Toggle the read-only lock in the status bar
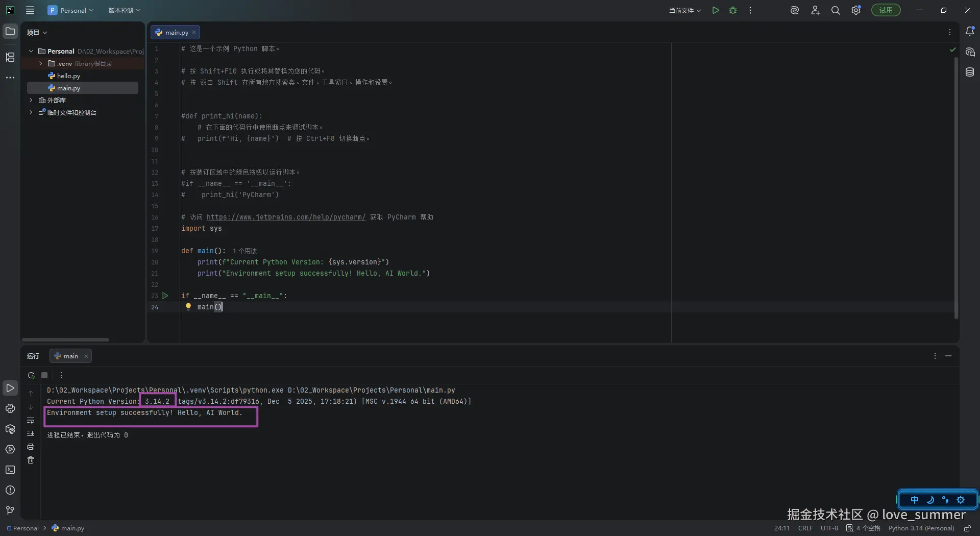Image resolution: width=980 pixels, height=536 pixels. (967, 528)
